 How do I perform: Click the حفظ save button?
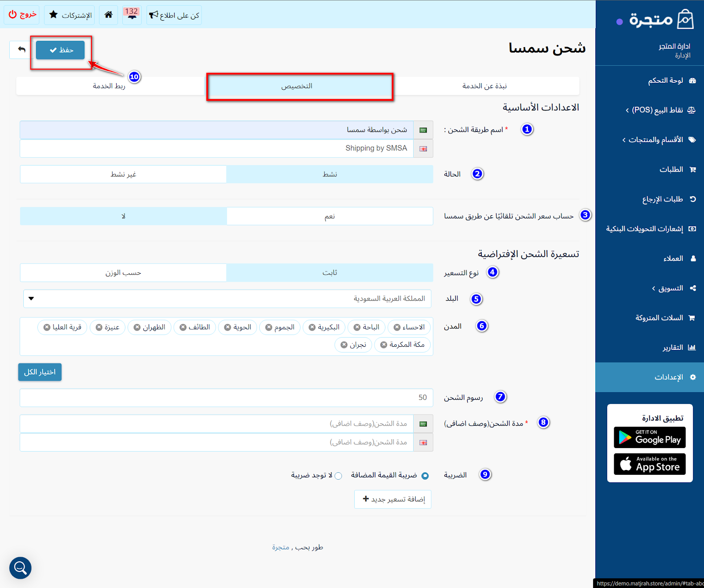[x=60, y=50]
